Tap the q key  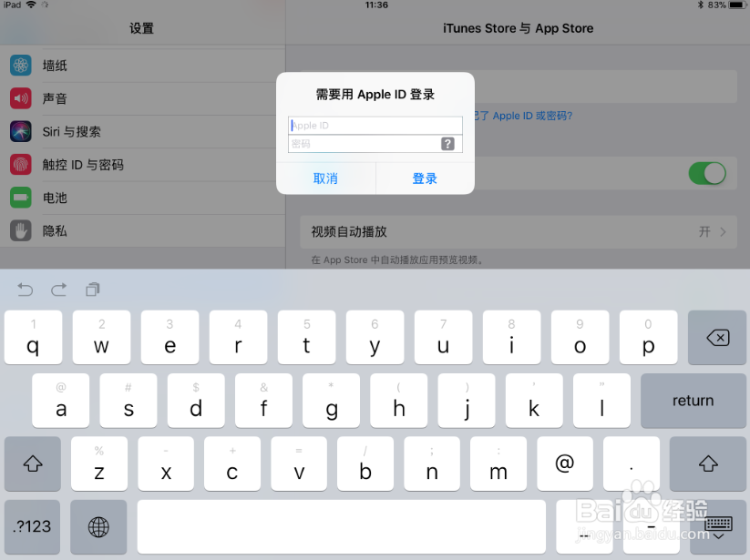pyautogui.click(x=33, y=338)
